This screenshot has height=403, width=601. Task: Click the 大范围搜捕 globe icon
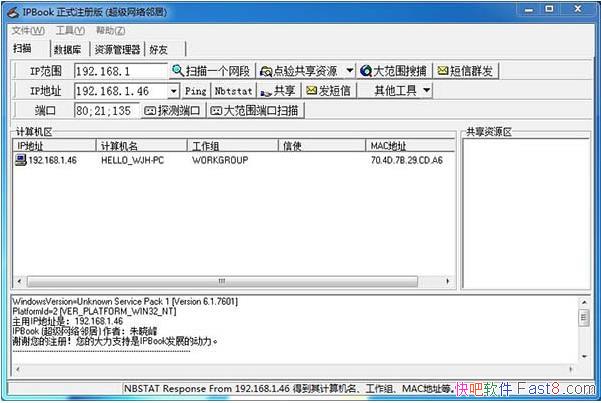click(x=366, y=71)
